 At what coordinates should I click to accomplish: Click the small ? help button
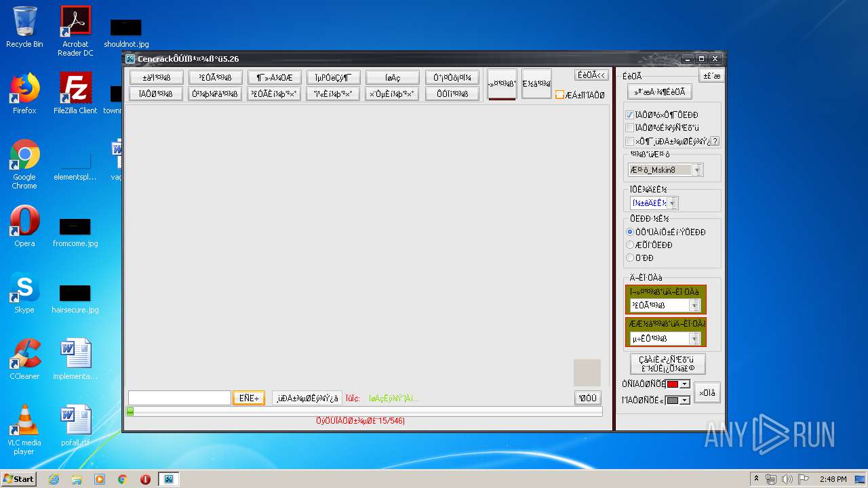click(715, 142)
